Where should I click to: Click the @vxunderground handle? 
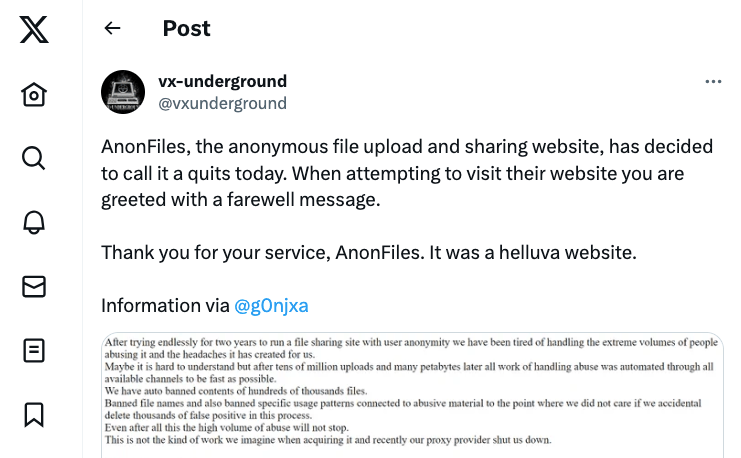point(222,103)
